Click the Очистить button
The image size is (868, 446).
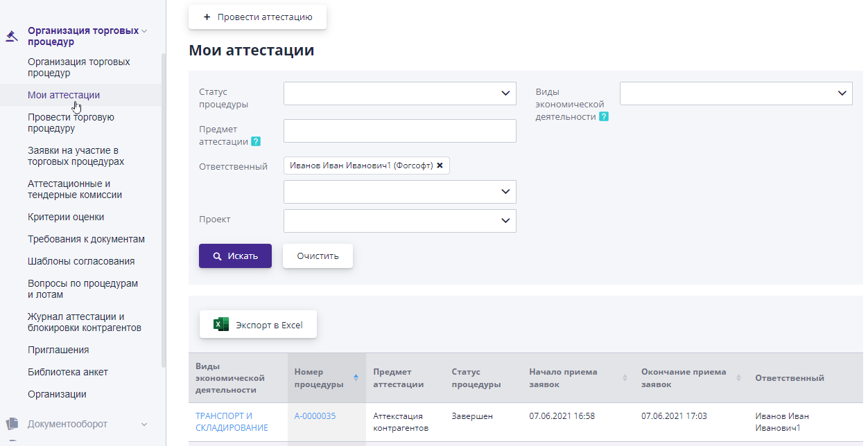[317, 256]
